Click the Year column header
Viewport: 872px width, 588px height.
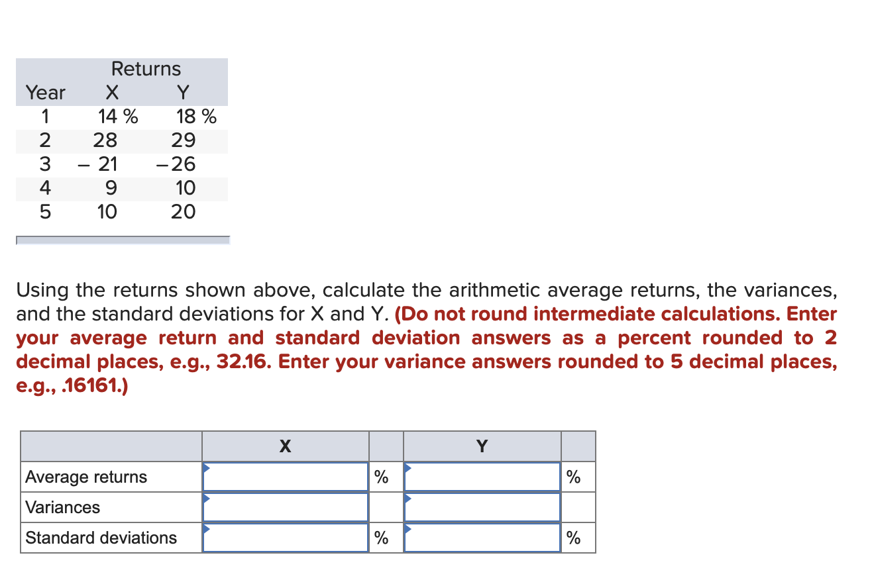pyautogui.click(x=45, y=93)
